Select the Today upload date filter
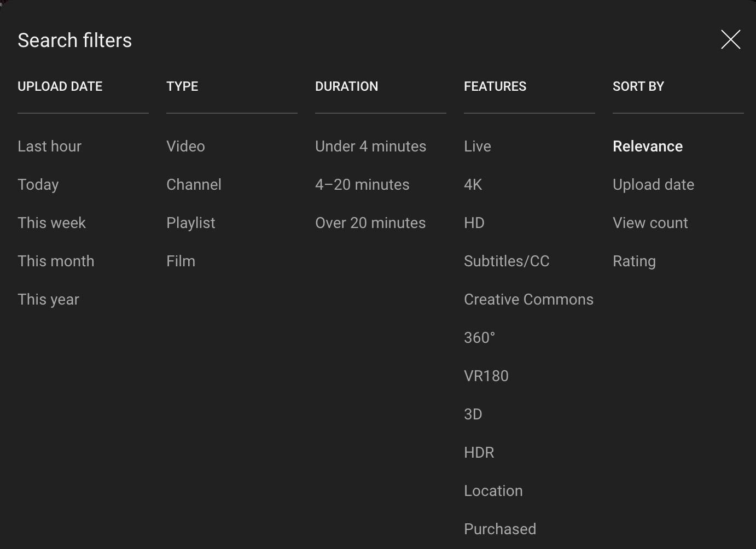756x549 pixels. tap(38, 184)
